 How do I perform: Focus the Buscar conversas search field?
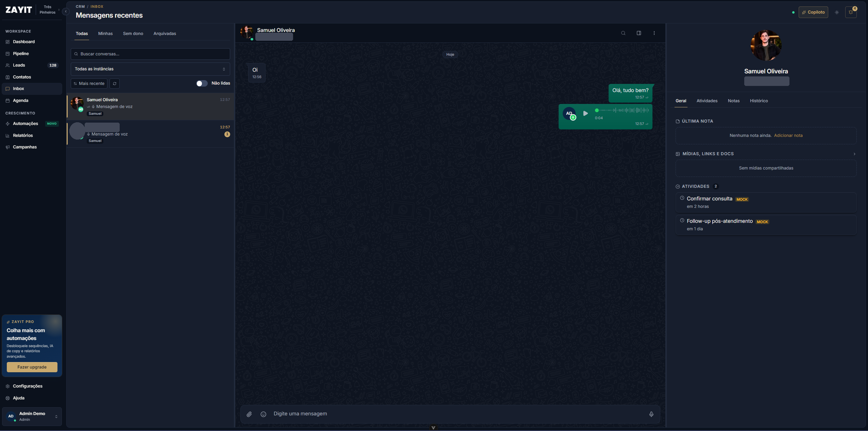point(150,54)
